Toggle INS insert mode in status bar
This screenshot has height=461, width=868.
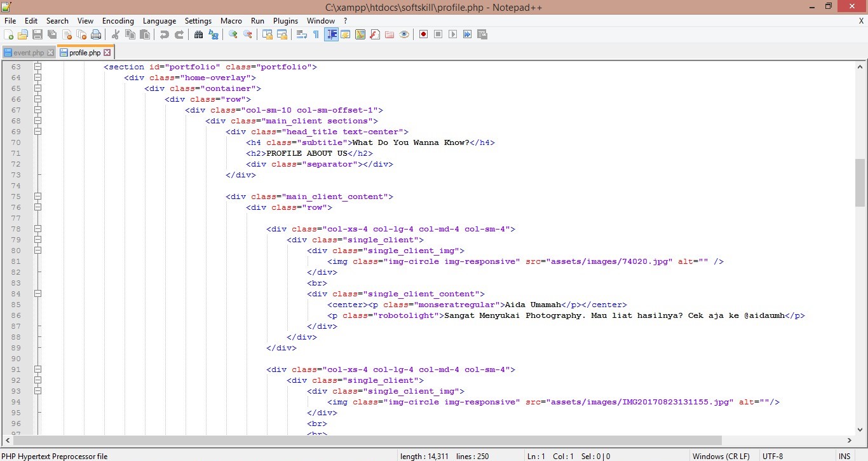[x=844, y=456]
